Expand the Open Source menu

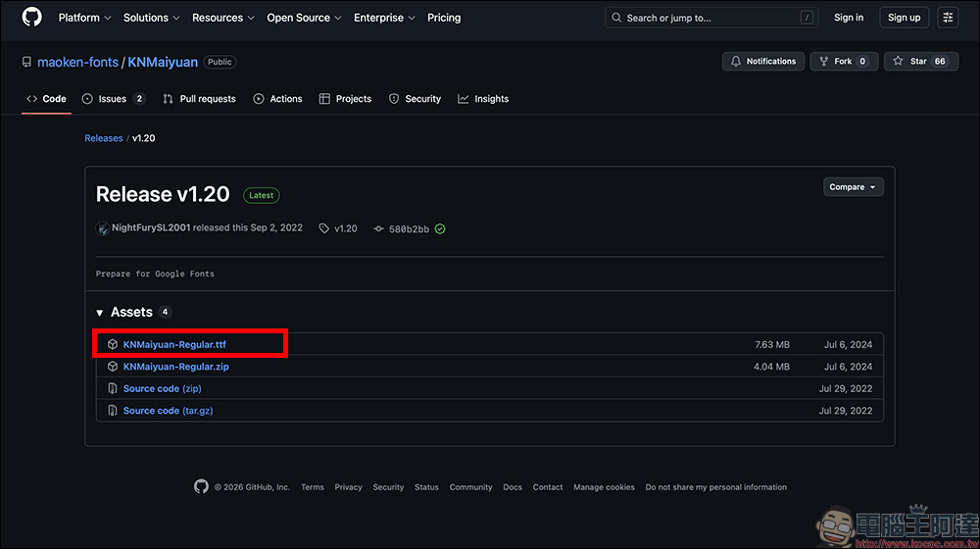tap(304, 18)
